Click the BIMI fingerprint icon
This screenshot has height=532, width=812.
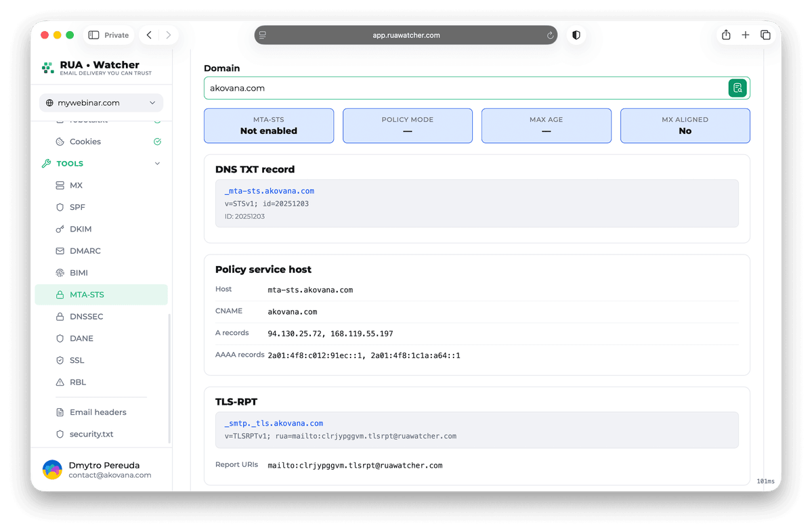pos(60,273)
